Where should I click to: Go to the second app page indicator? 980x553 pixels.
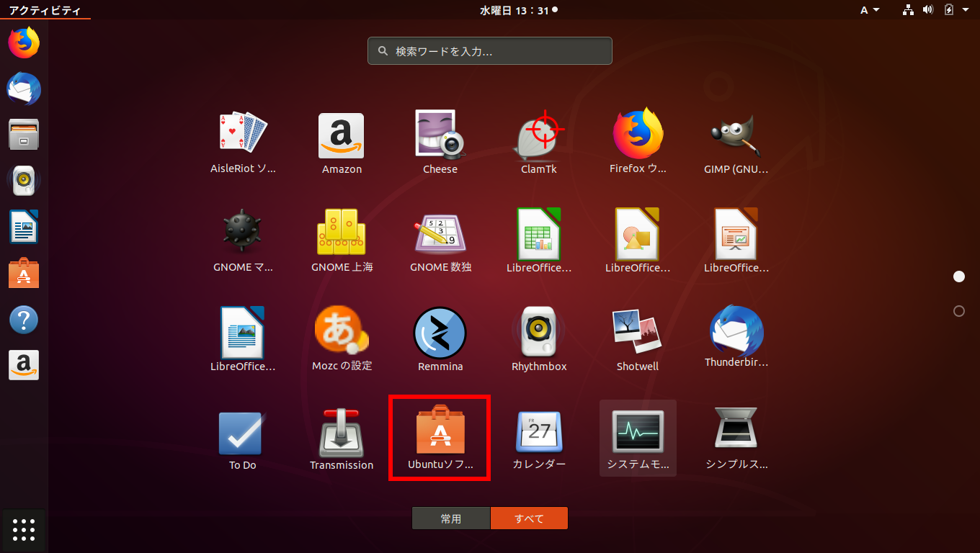[959, 311]
